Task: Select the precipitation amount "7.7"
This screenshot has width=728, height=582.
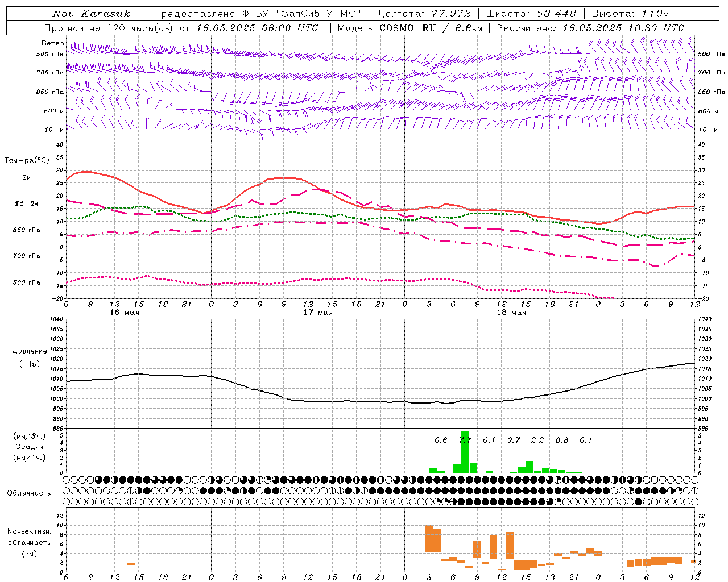Action: [465, 440]
